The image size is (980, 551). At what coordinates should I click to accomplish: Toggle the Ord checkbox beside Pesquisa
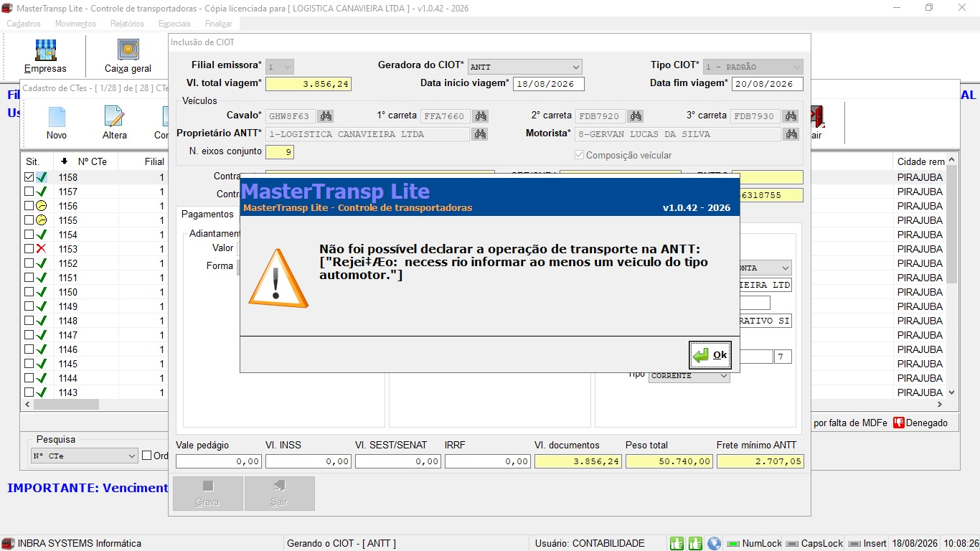pos(146,456)
